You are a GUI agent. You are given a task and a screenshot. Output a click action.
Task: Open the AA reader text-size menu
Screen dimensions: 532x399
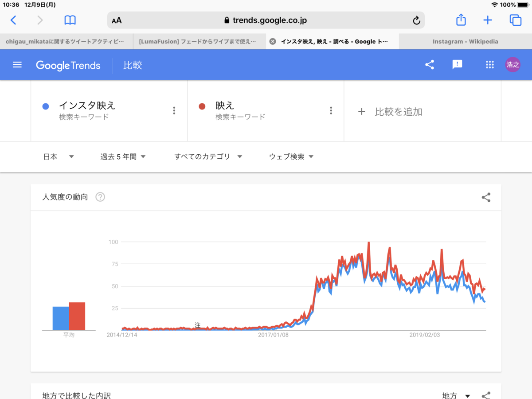tap(117, 20)
